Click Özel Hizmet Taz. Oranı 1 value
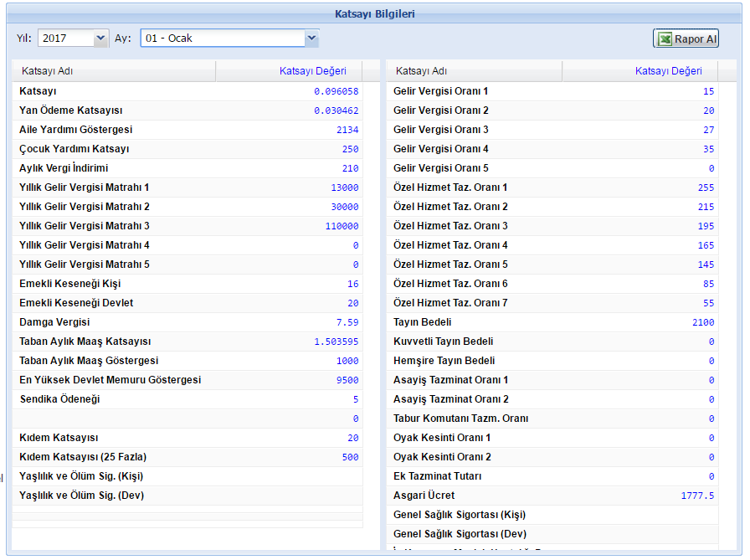Screen dimensions: 750x560 [x=705, y=188]
